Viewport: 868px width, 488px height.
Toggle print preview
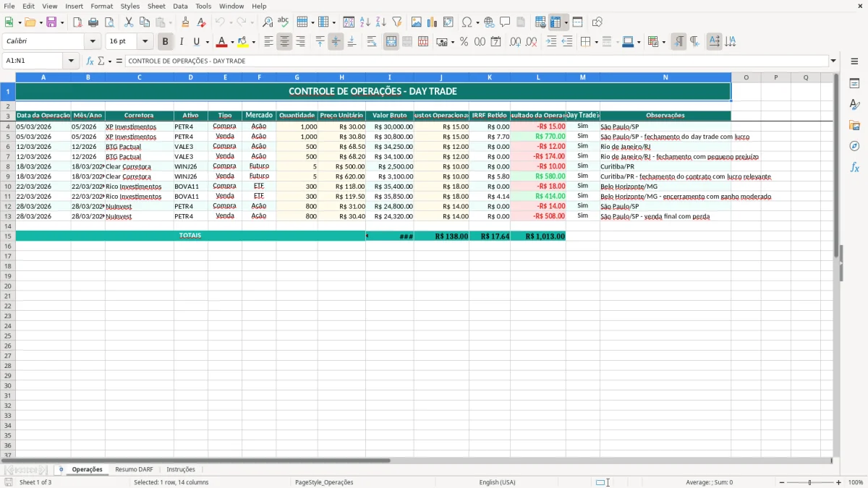pos(109,22)
